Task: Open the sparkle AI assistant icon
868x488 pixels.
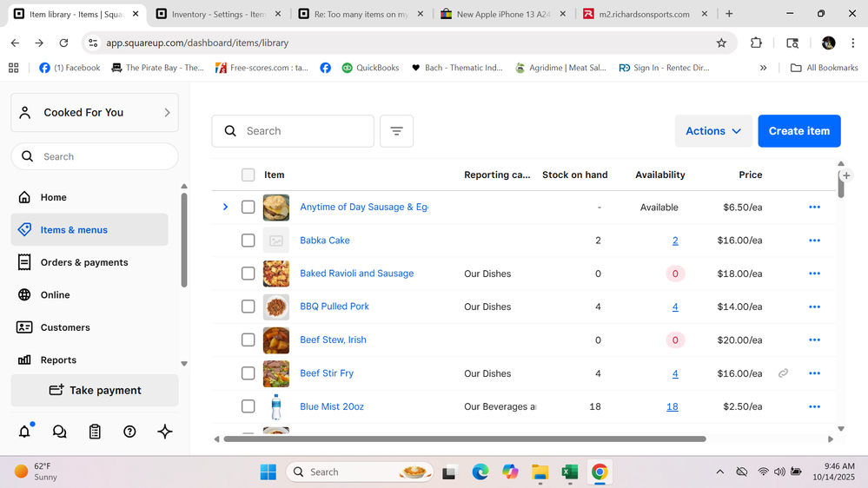Action: coord(164,432)
